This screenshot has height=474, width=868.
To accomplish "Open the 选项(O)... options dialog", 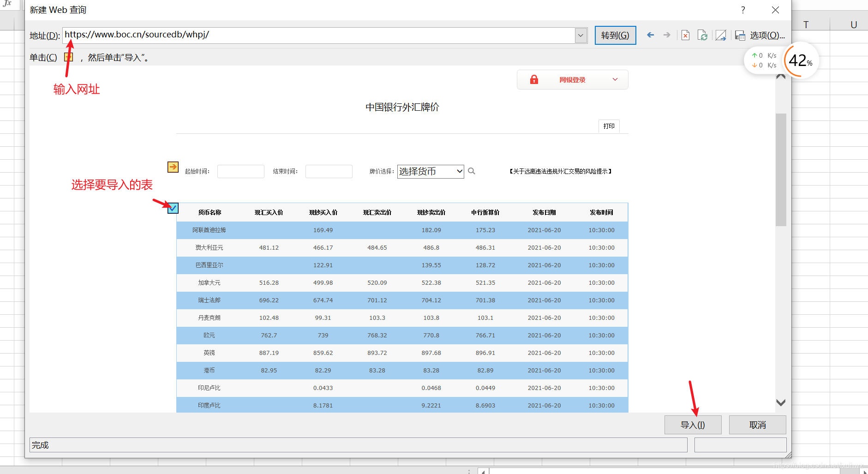I will coord(767,35).
